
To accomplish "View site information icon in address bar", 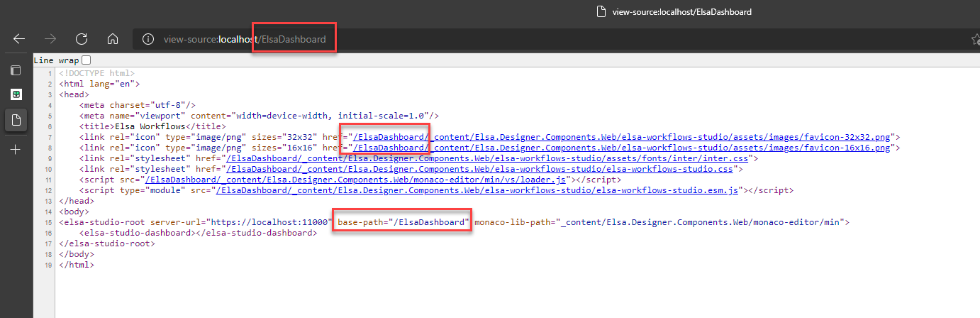I will tap(148, 39).
